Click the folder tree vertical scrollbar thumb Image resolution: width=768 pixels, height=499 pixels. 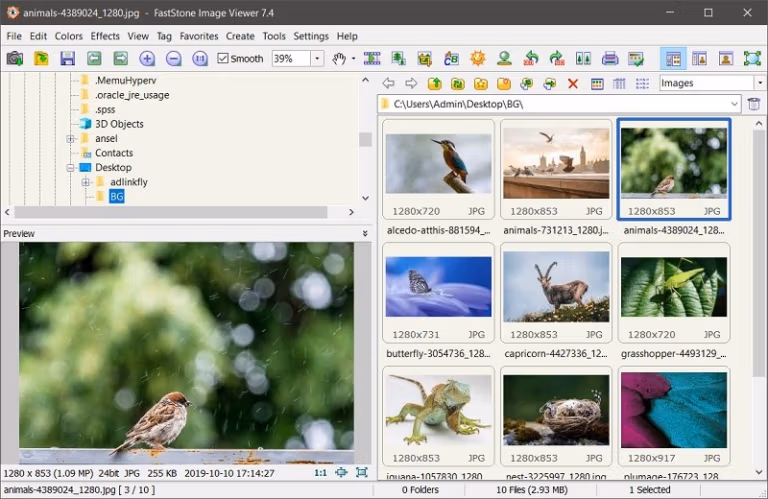point(365,140)
